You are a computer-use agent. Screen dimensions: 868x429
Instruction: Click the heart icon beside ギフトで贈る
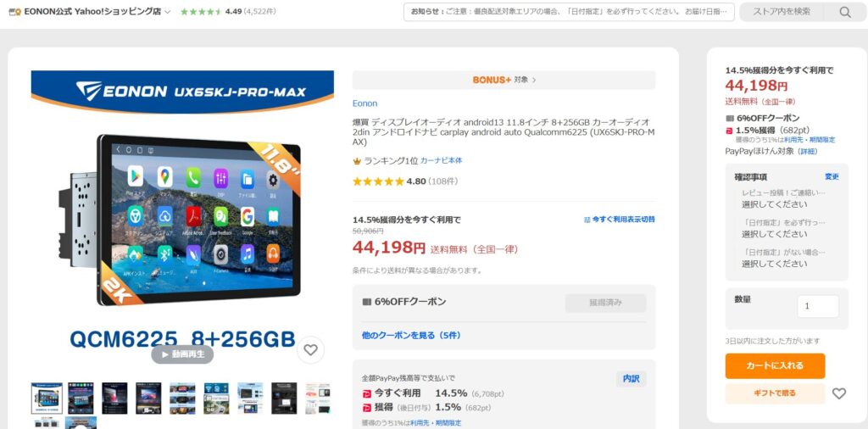click(839, 393)
